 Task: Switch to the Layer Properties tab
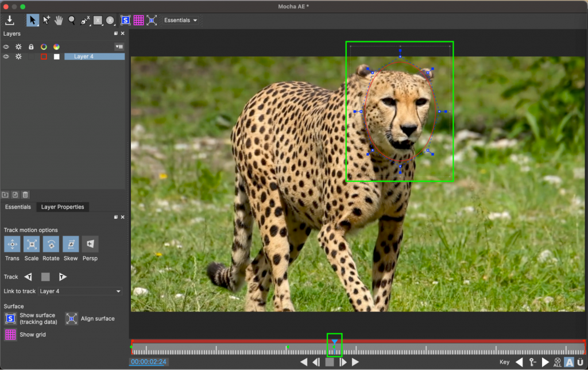(62, 207)
